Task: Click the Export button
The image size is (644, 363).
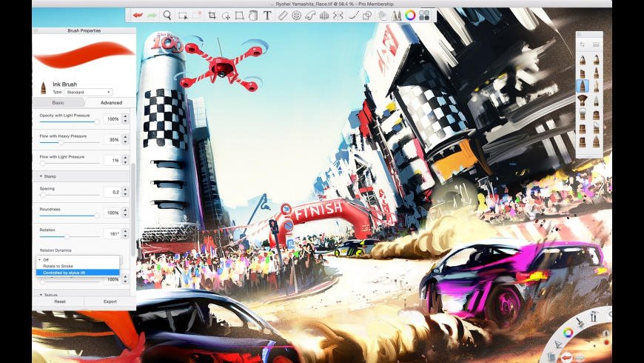Action: 110,302
